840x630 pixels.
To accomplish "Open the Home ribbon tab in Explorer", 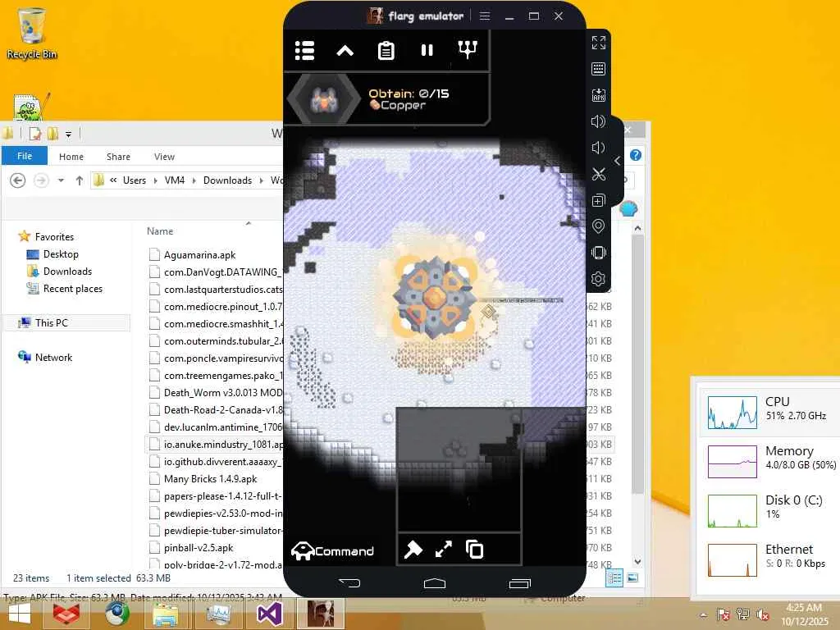I will click(71, 157).
